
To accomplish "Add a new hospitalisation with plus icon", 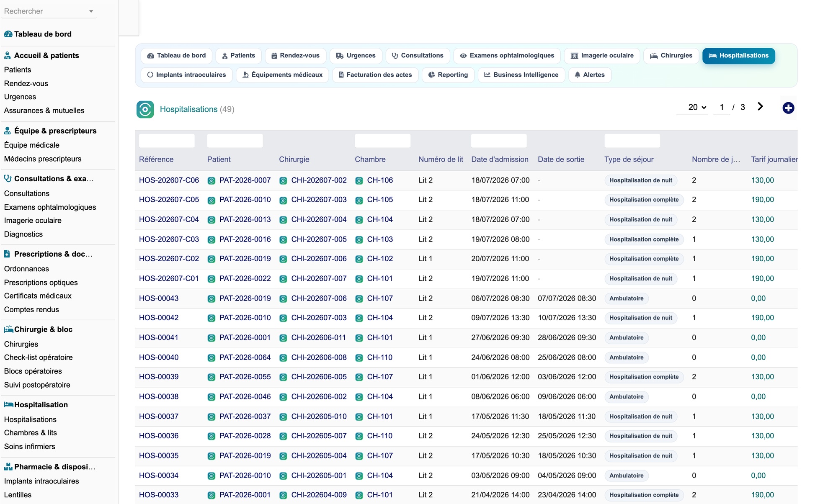I will click(x=788, y=108).
